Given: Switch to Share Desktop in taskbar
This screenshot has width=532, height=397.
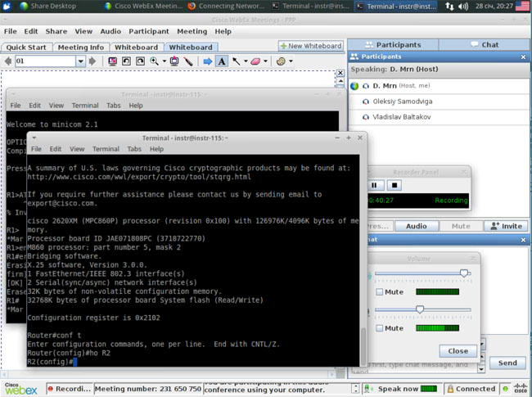Looking at the screenshot, I should tap(48, 6).
